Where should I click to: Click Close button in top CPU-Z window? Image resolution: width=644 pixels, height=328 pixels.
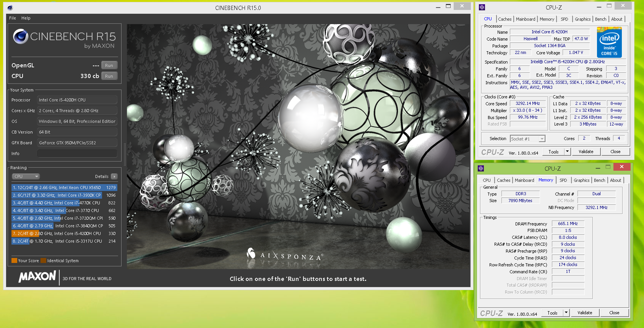coord(615,152)
